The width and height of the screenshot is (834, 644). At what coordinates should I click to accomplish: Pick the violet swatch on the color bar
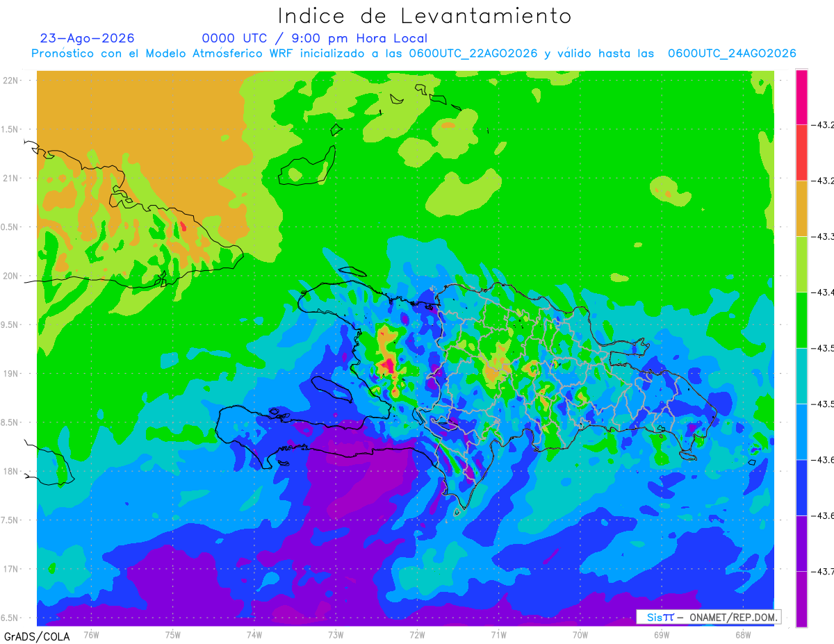(x=801, y=543)
